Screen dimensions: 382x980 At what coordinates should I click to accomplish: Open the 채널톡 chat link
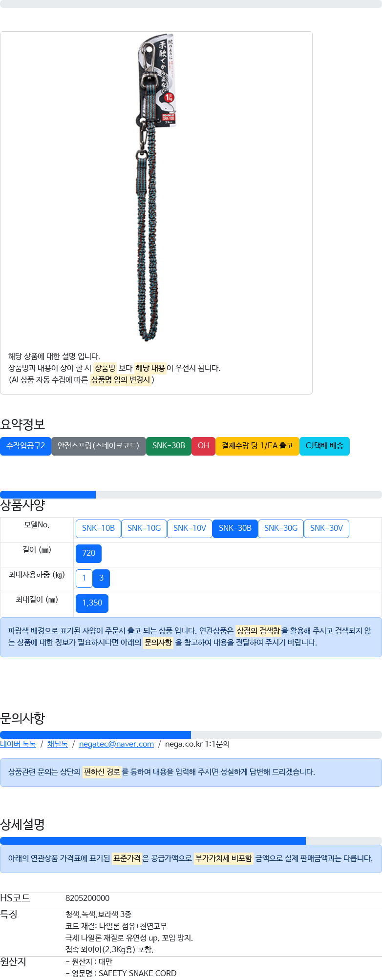pyautogui.click(x=58, y=744)
